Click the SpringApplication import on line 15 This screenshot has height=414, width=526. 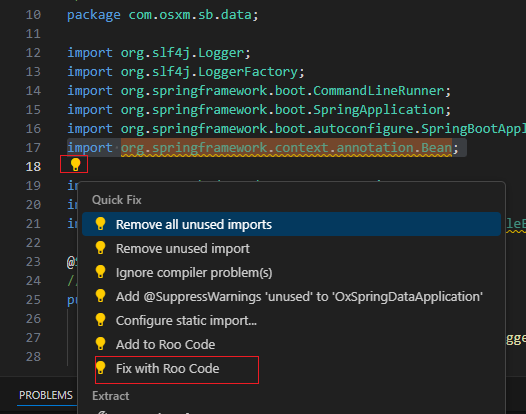pyautogui.click(x=259, y=110)
